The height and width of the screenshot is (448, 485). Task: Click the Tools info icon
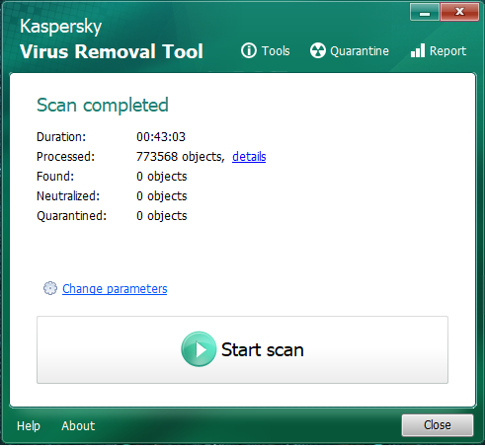point(249,51)
